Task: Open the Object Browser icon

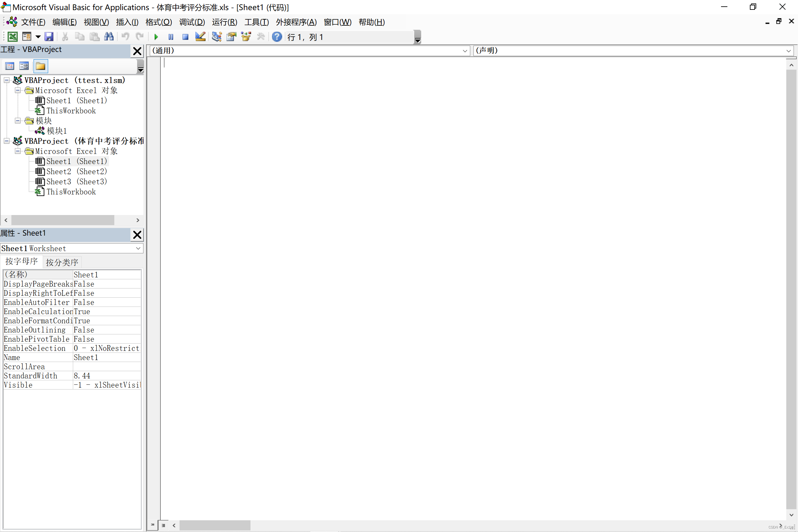Action: (x=246, y=37)
